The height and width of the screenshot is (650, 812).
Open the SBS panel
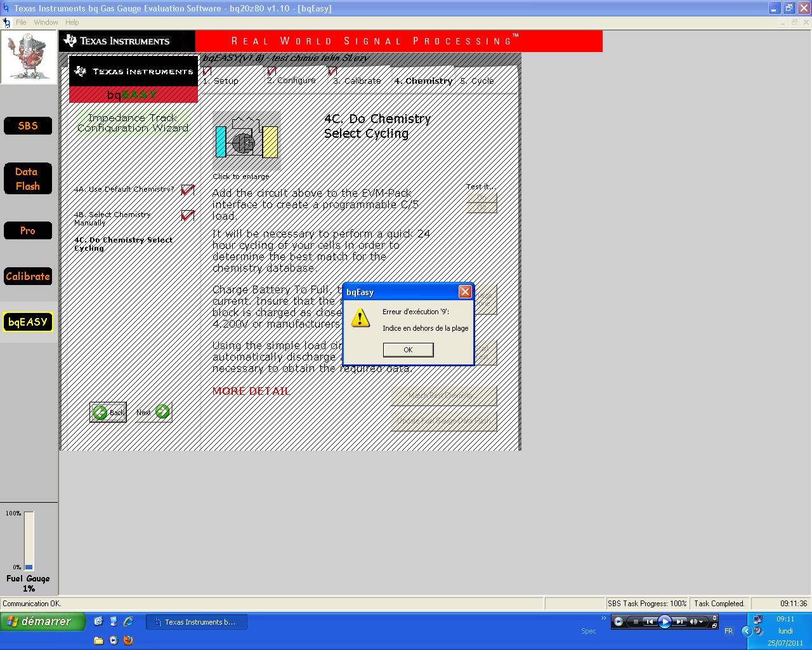click(28, 126)
